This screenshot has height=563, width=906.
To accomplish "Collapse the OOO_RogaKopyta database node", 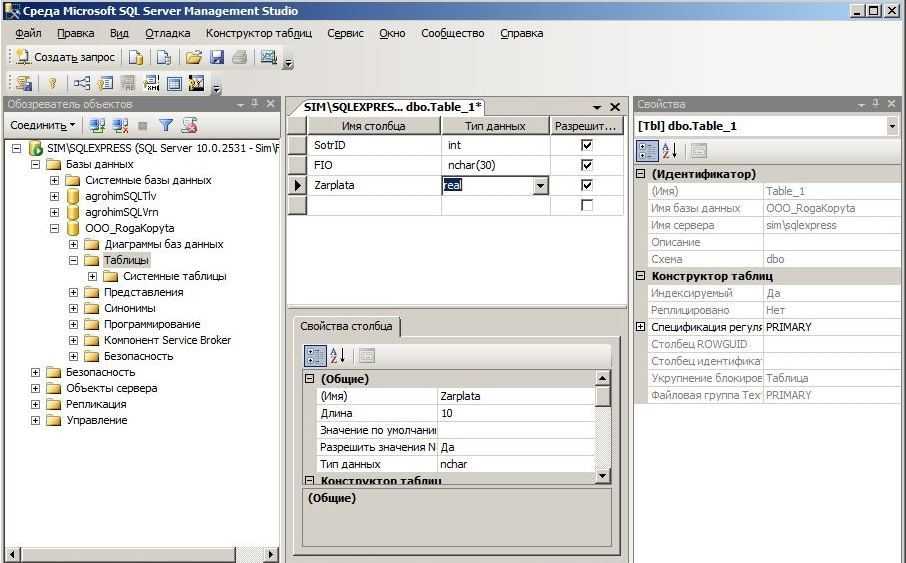I will [x=54, y=228].
